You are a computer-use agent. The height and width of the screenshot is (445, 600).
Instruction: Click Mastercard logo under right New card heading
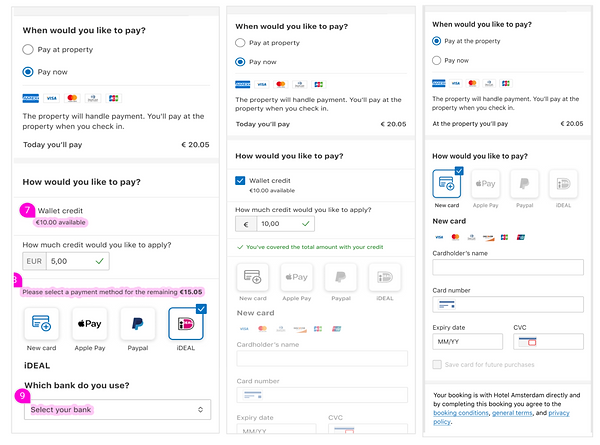coord(455,237)
